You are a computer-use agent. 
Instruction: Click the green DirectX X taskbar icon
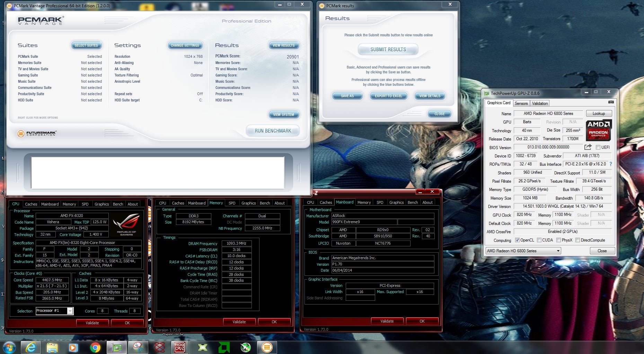pos(203,347)
